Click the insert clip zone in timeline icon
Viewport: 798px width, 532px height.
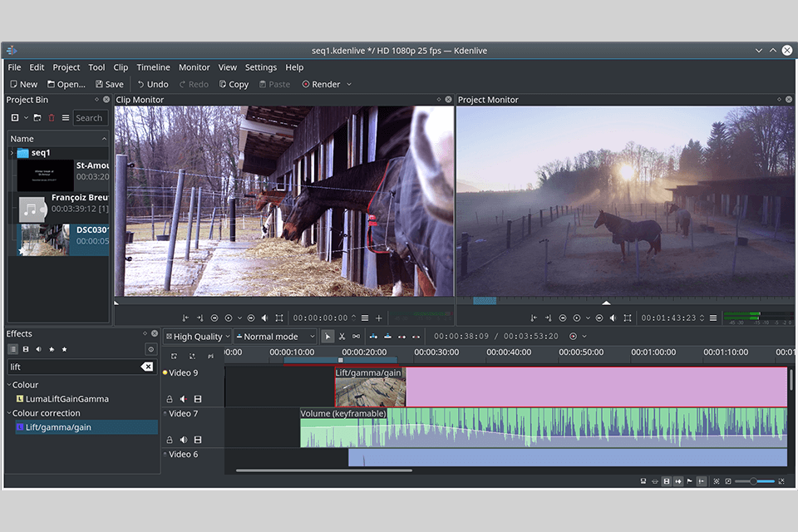[x=373, y=337]
